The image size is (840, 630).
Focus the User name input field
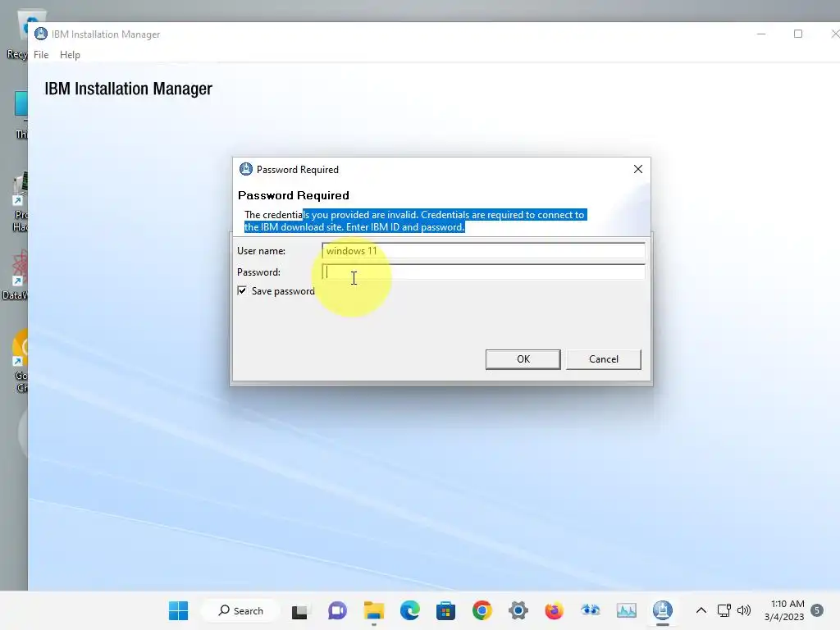[483, 251]
